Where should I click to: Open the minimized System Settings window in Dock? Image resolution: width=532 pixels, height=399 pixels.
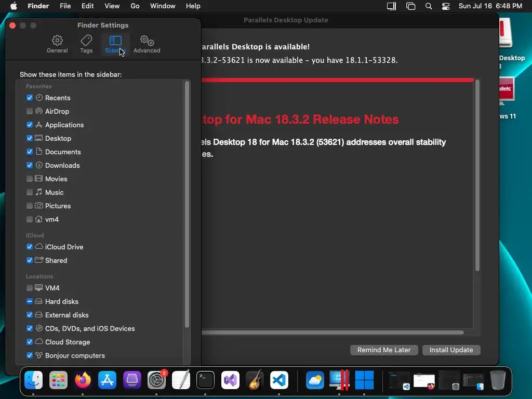(x=448, y=380)
